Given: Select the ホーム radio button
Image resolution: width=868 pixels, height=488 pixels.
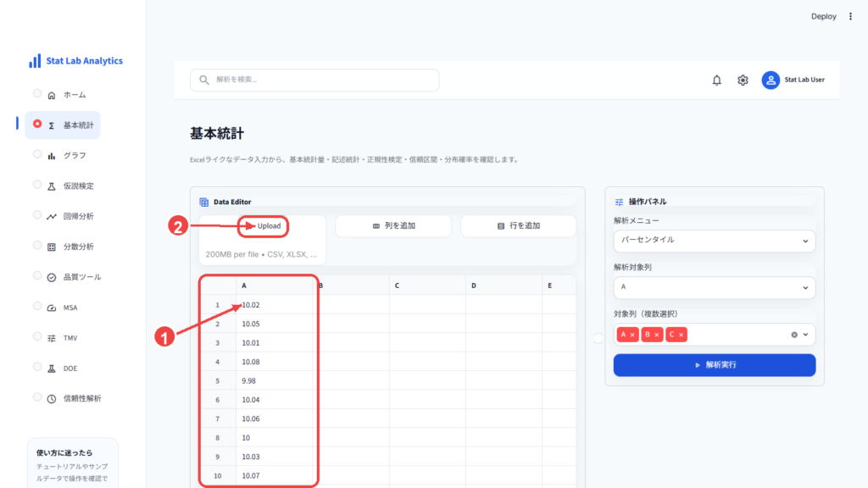Looking at the screenshot, I should click(x=37, y=93).
